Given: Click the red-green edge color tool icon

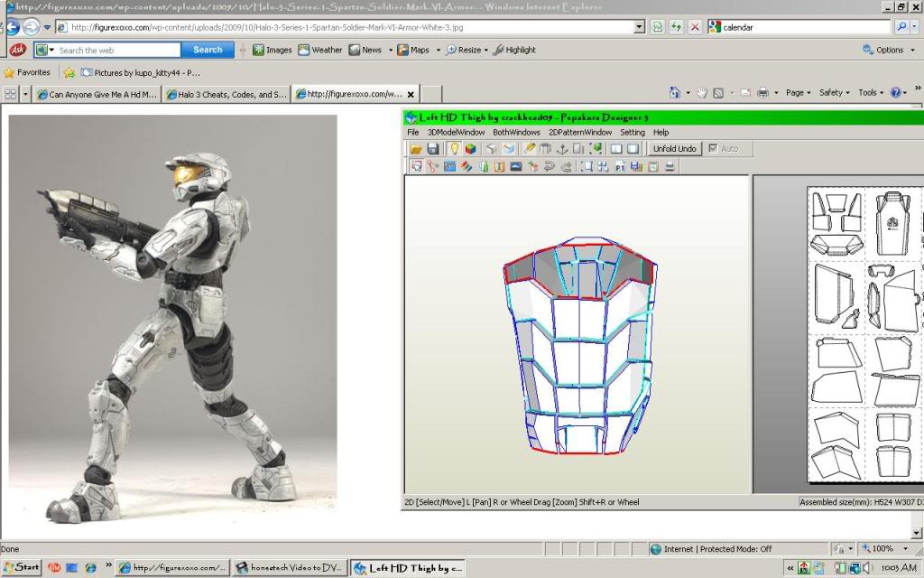Looking at the screenshot, I should pos(467,166).
